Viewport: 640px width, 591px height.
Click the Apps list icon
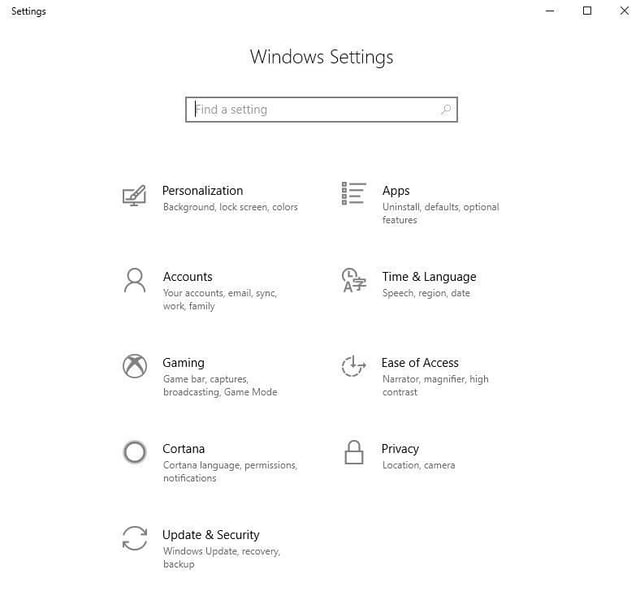pyautogui.click(x=353, y=193)
